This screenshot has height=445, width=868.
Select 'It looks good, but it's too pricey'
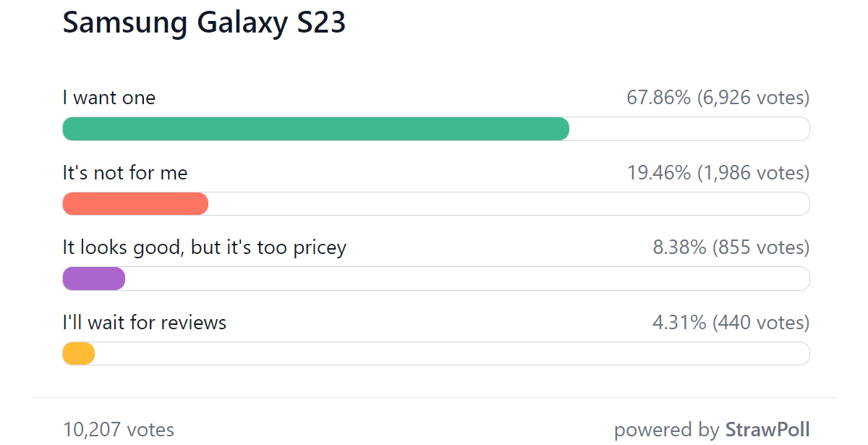tap(205, 248)
